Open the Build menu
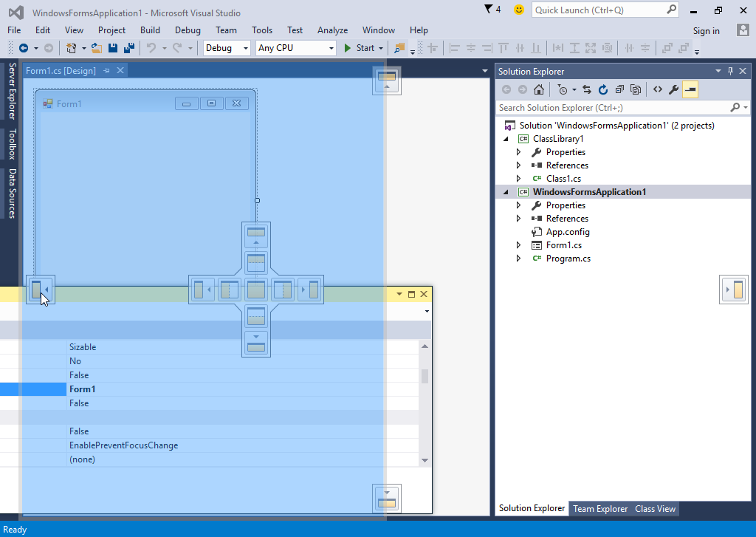Screen dimensions: 756x537 pyautogui.click(x=150, y=30)
